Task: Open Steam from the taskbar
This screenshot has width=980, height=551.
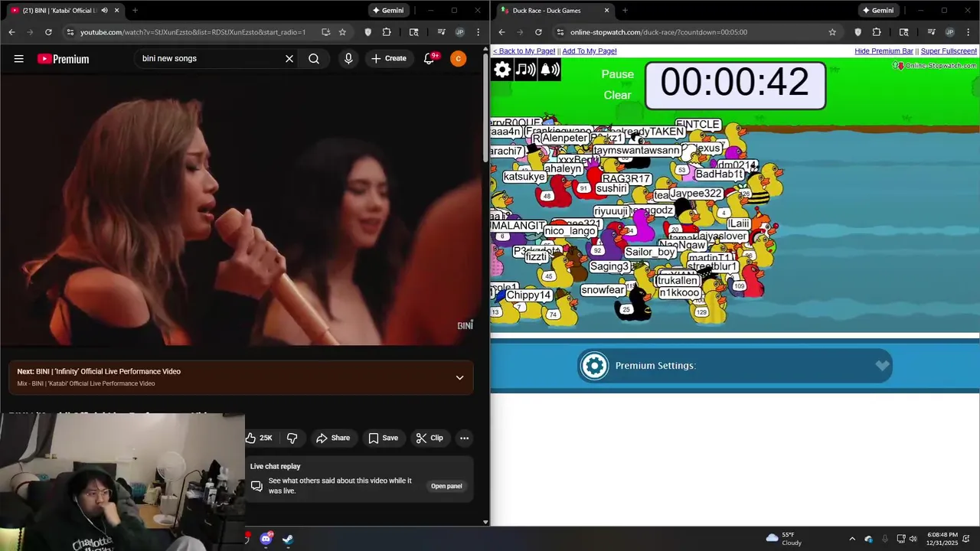Action: (288, 539)
